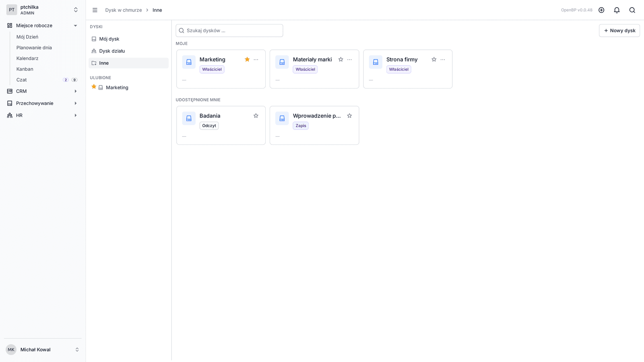Star the Badania shared disk
Image resolution: width=644 pixels, height=362 pixels.
[x=256, y=116]
